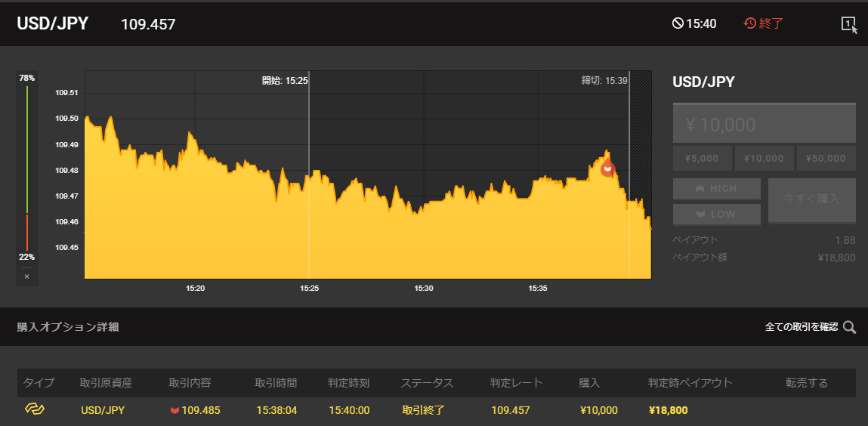868x426 pixels.
Task: Select the LOW direction button
Action: tap(716, 214)
